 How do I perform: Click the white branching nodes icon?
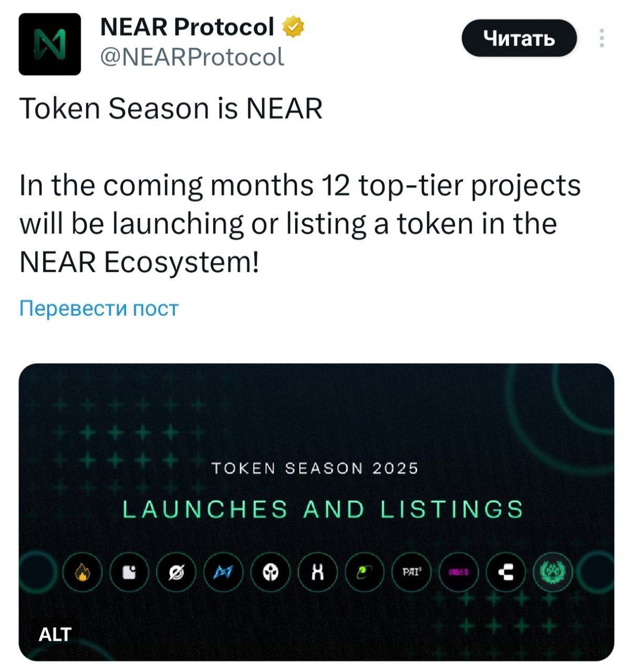506,572
